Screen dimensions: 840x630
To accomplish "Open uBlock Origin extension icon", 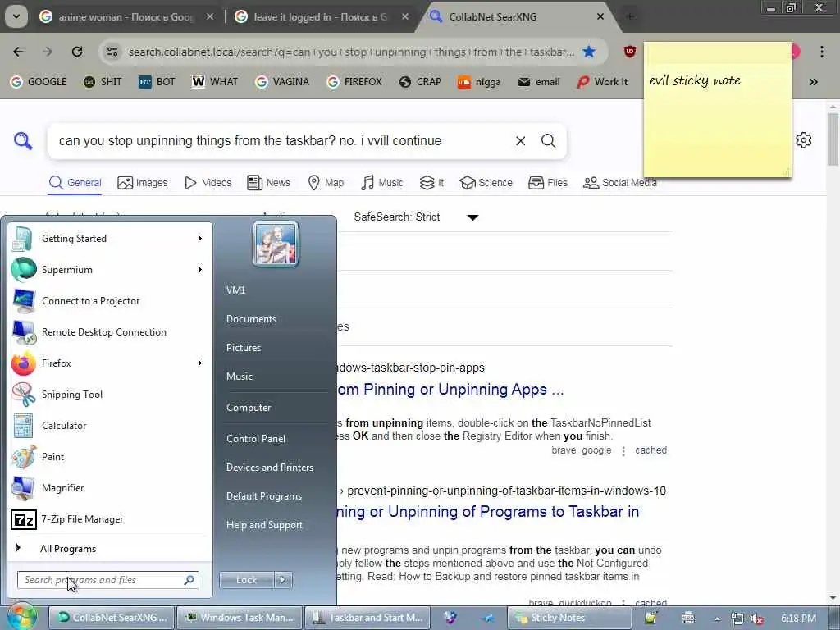I will 630,52.
